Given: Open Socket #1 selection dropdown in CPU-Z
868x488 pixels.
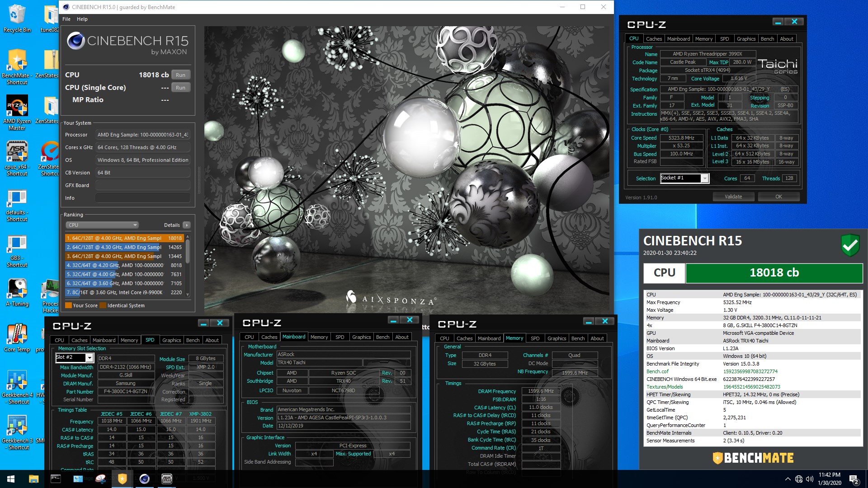Looking at the screenshot, I should [684, 178].
